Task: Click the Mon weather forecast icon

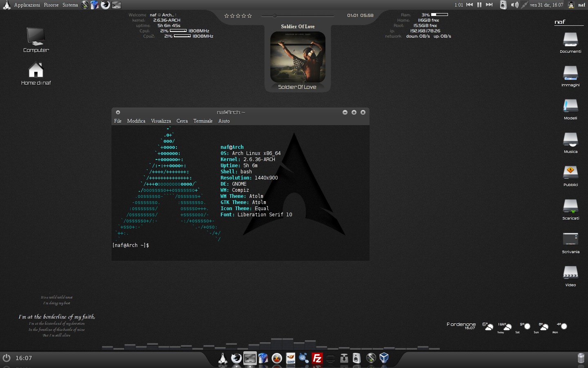Action: click(x=563, y=326)
